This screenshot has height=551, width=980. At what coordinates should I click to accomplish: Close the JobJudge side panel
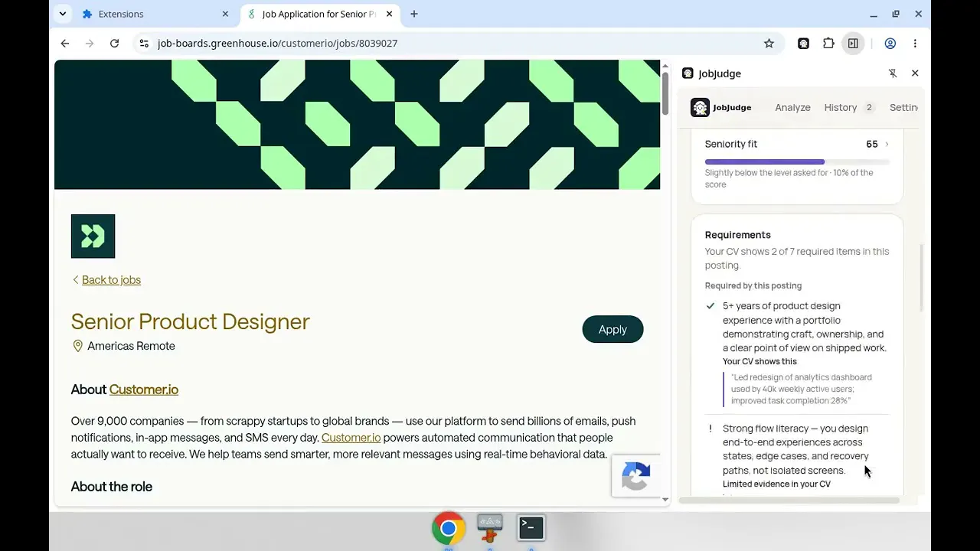(915, 73)
